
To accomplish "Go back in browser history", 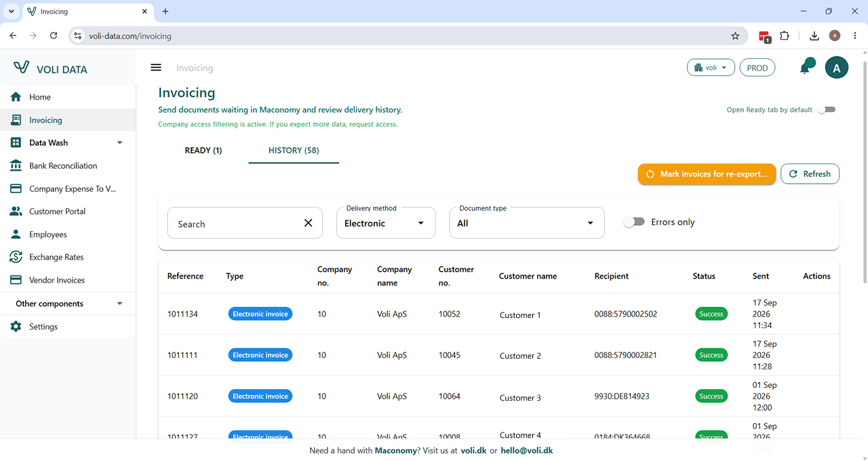I will point(13,36).
